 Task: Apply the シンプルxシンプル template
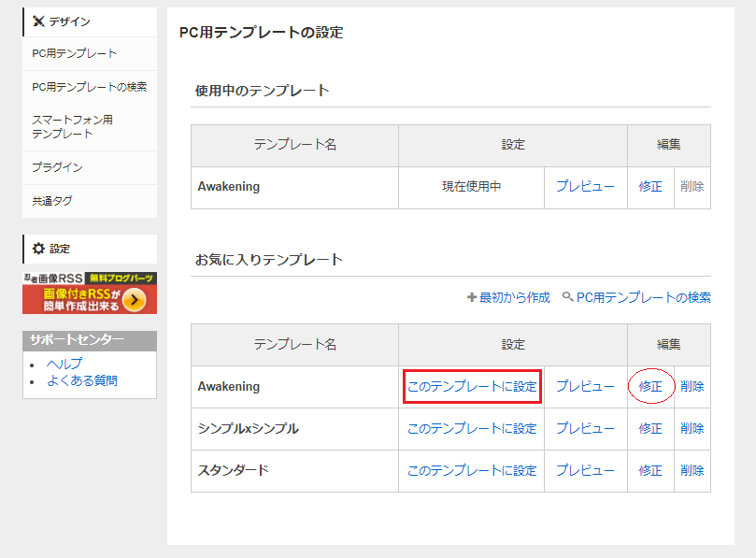[x=472, y=429]
